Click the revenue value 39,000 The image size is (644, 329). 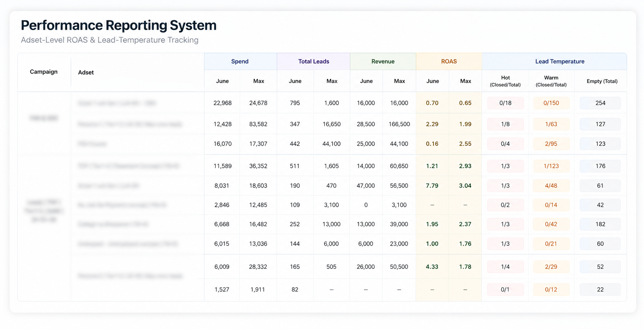point(399,224)
